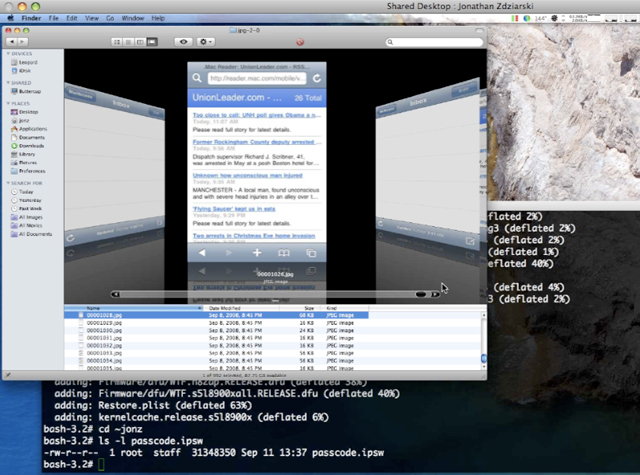The image size is (640, 475).
Task: Open the Action gear menu
Action: point(207,42)
